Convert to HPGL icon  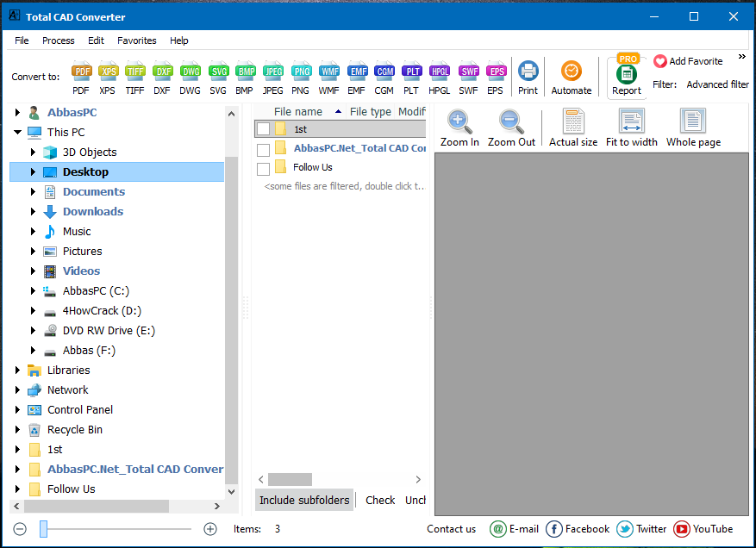tap(440, 77)
